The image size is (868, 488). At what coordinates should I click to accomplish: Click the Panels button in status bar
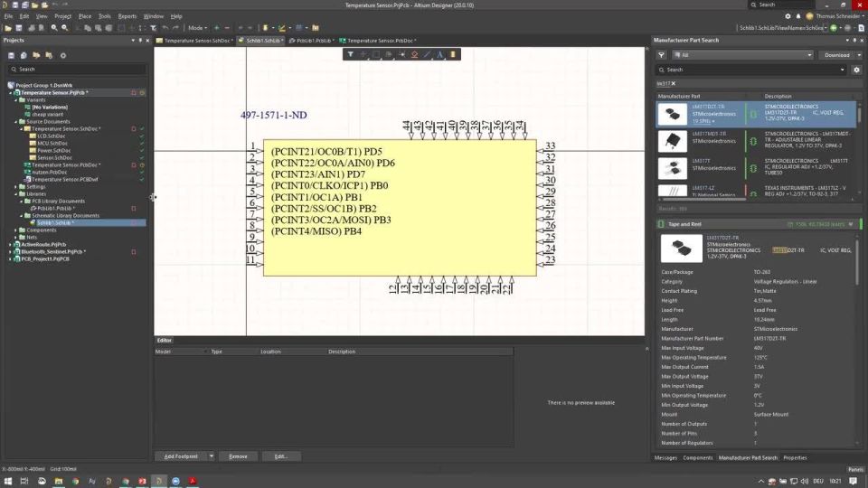pyautogui.click(x=855, y=469)
